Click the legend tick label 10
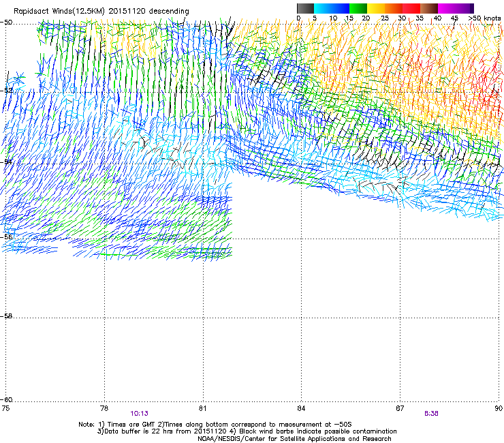Image resolution: width=504 pixels, height=443 pixels. (333, 18)
